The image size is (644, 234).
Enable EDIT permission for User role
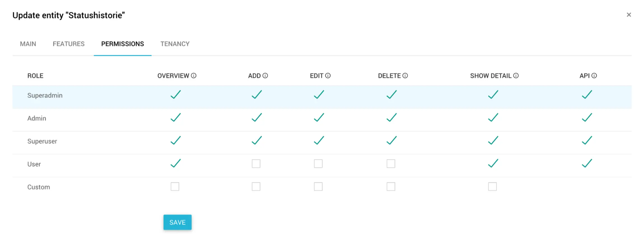point(318,164)
